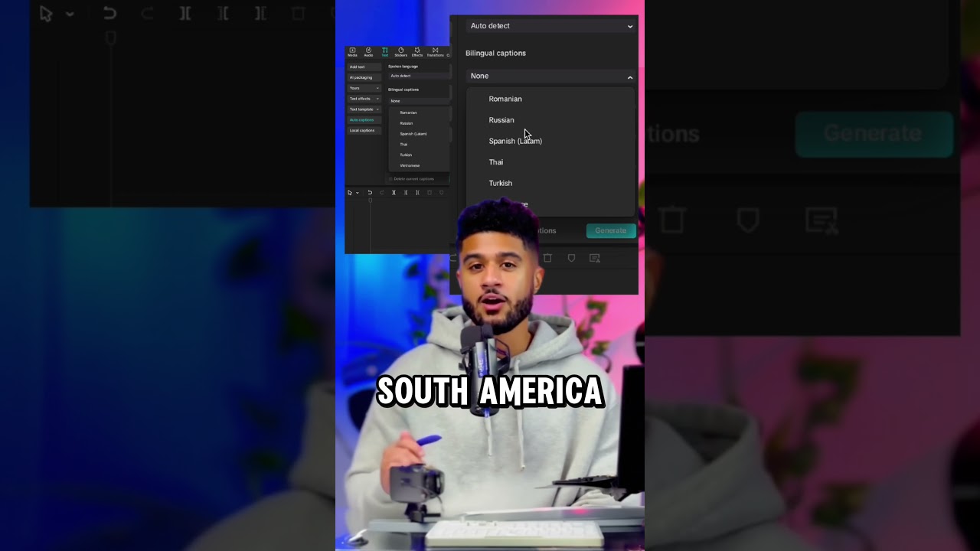This screenshot has height=551, width=980.
Task: Choose Romanian in the small panel list
Action: click(408, 112)
